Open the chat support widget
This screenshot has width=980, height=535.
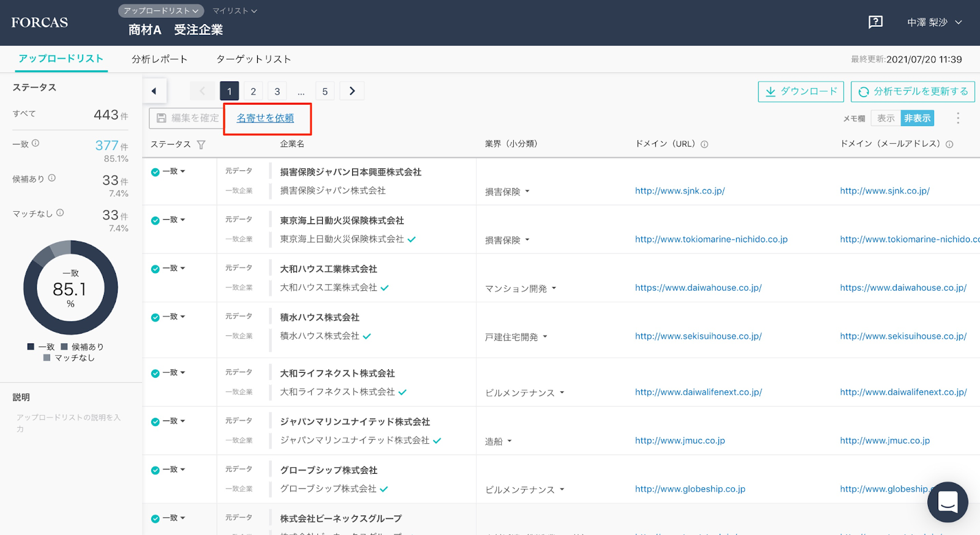(x=947, y=502)
